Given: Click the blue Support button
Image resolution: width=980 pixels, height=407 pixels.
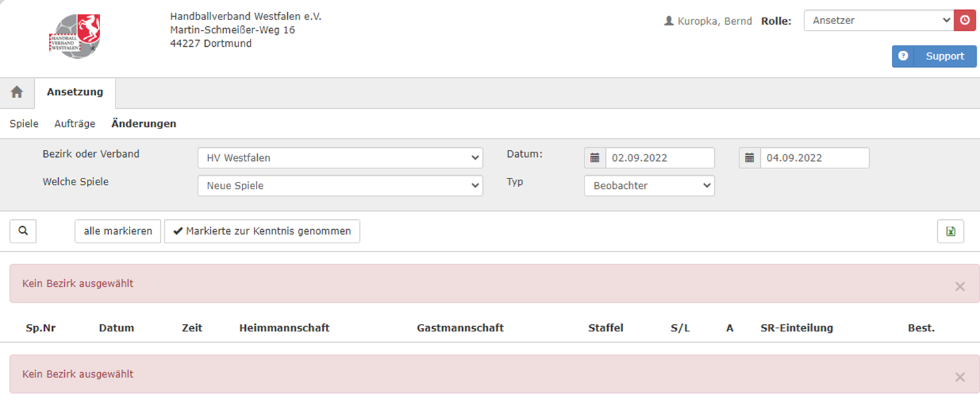Looking at the screenshot, I should click(934, 57).
